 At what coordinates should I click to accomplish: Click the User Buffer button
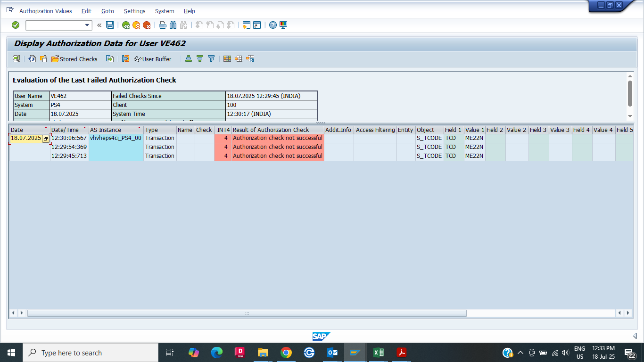tap(153, 59)
